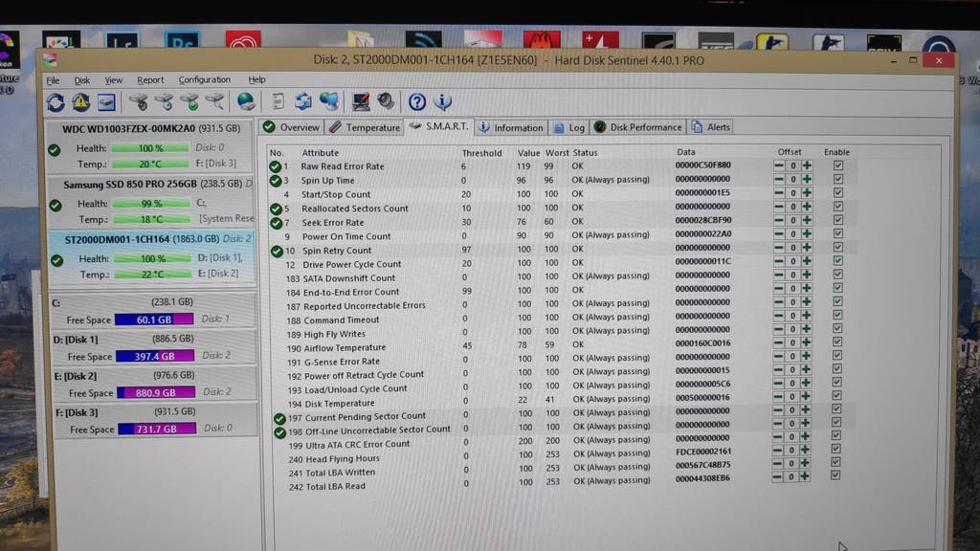Click the blue-framed hard disk toolbar icon
Screen dimensions: 980x551
[x=106, y=101]
